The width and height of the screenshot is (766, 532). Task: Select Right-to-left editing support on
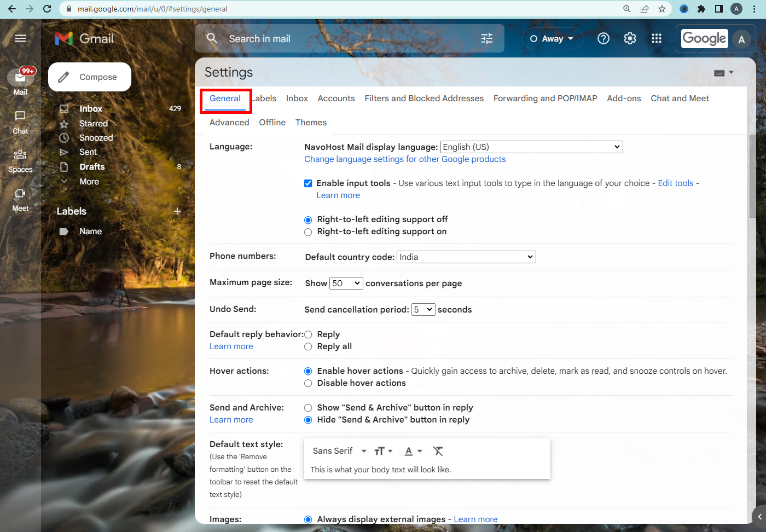coord(308,232)
